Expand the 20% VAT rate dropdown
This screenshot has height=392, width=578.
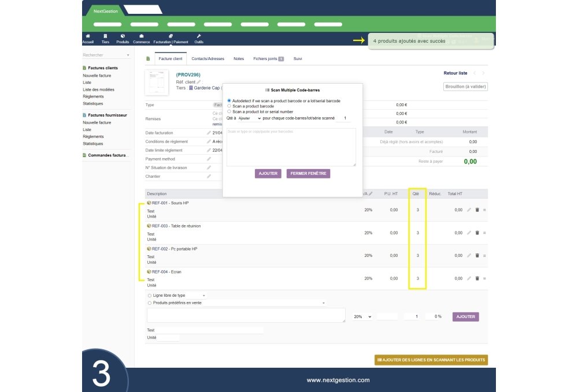point(362,317)
